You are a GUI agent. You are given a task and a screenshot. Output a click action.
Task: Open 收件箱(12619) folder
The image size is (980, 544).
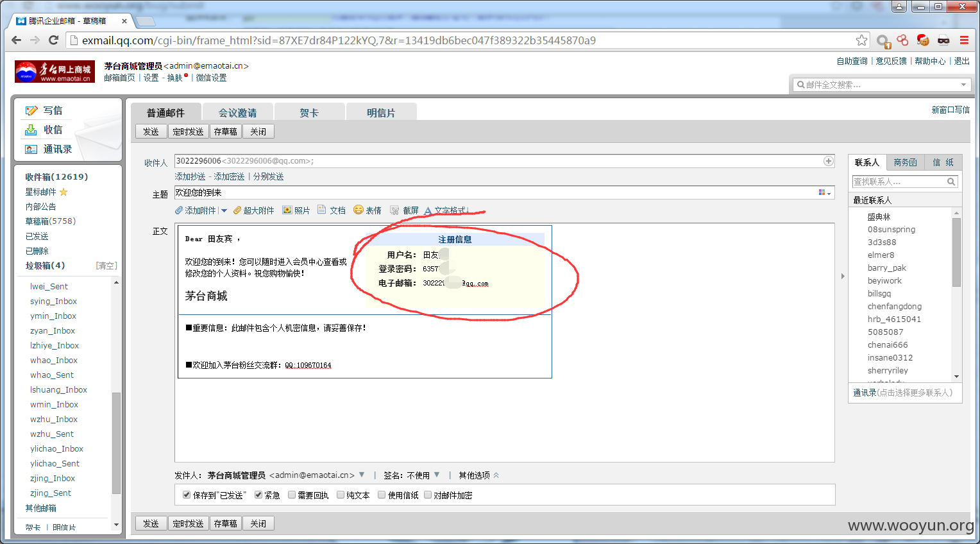tap(56, 176)
